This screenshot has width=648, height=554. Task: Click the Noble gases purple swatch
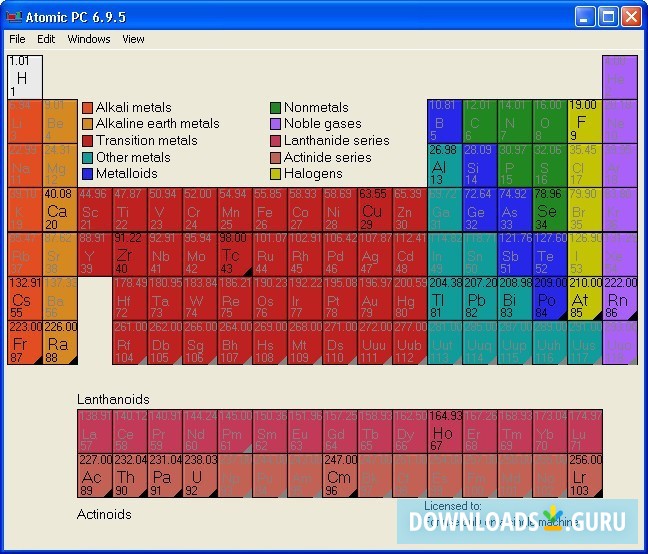275,124
